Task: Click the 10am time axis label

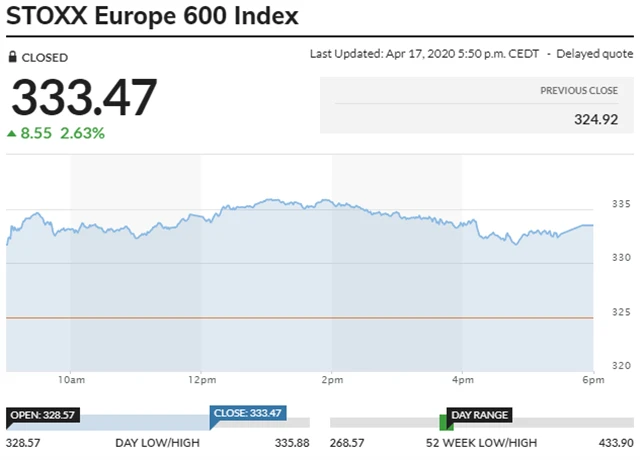Action: coord(70,380)
